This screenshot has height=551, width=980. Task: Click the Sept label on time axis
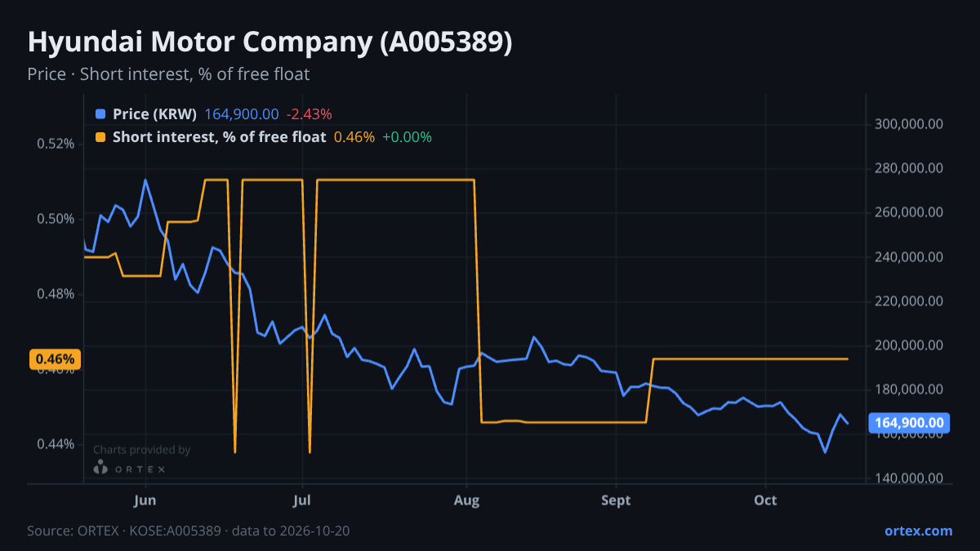[616, 500]
